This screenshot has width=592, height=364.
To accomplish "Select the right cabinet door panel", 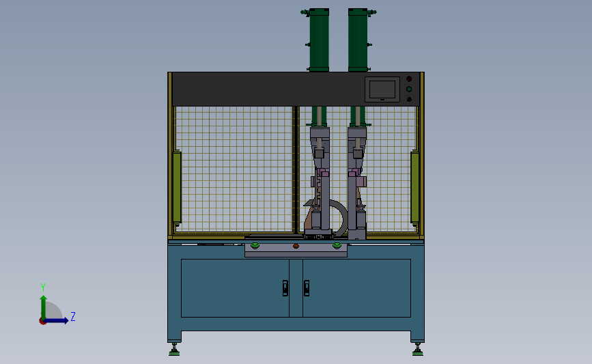I will pyautogui.click(x=357, y=288).
